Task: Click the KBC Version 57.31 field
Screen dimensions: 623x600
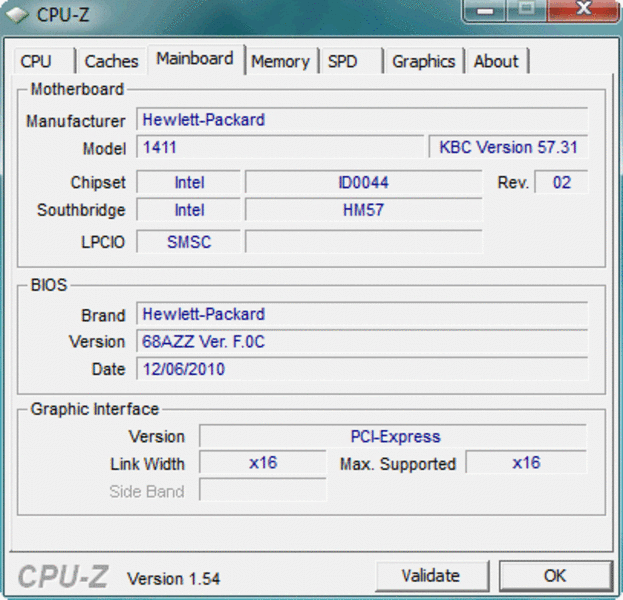Action: coord(508,147)
